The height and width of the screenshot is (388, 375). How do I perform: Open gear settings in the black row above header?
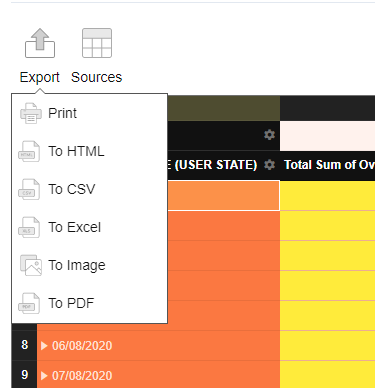point(269,135)
